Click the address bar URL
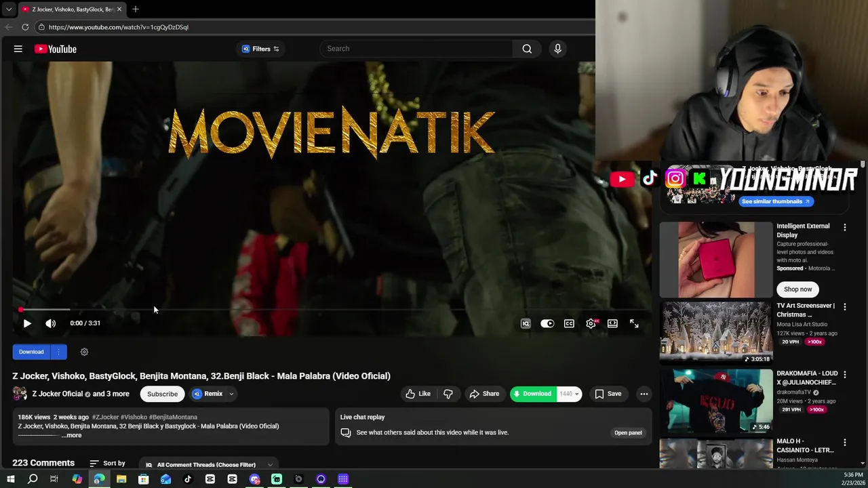This screenshot has width=868, height=488. pos(119,27)
